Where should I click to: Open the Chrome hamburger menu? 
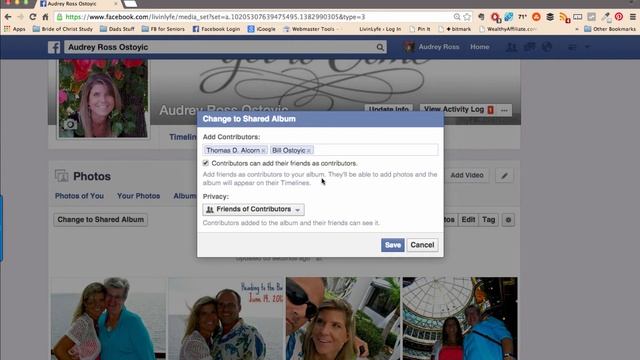click(633, 17)
